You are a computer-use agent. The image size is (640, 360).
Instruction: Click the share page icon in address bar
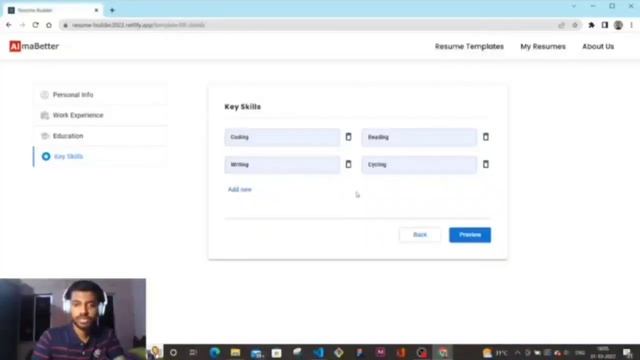point(562,25)
